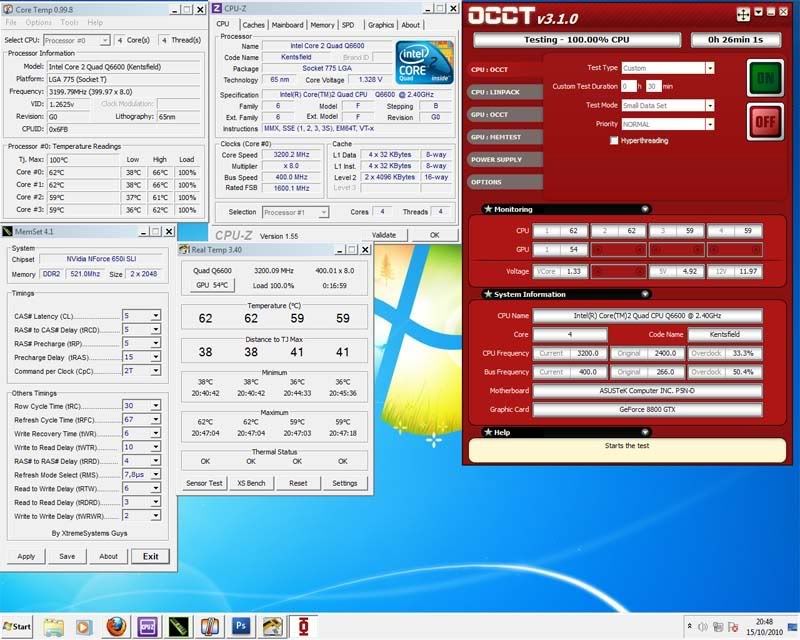
Task: Click the green ON button in OCCT
Action: 764,78
